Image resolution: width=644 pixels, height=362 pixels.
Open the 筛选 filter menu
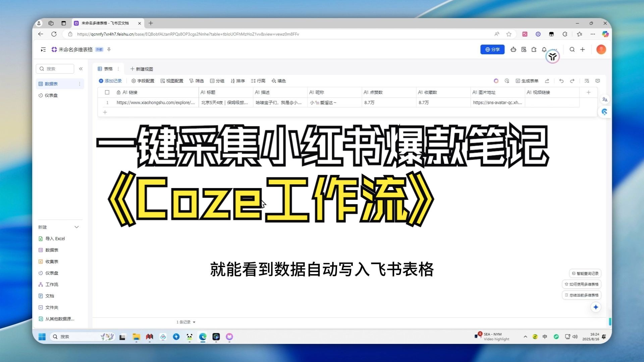pos(197,81)
